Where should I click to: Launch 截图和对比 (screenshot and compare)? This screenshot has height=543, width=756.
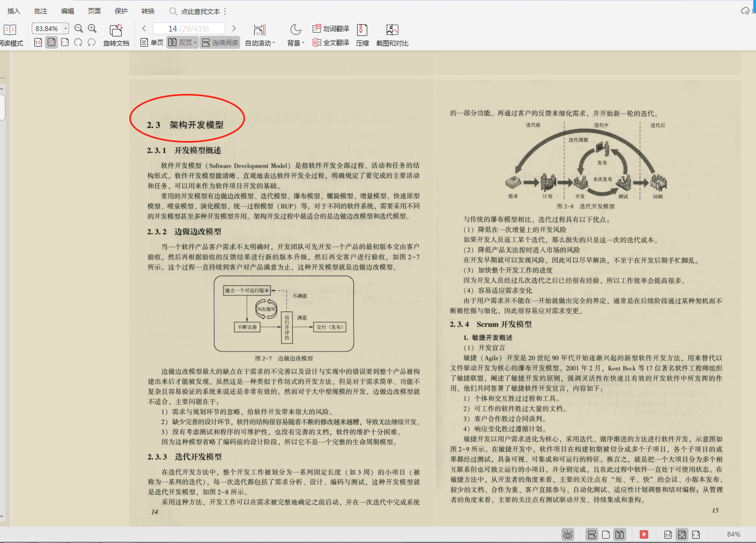click(x=392, y=34)
